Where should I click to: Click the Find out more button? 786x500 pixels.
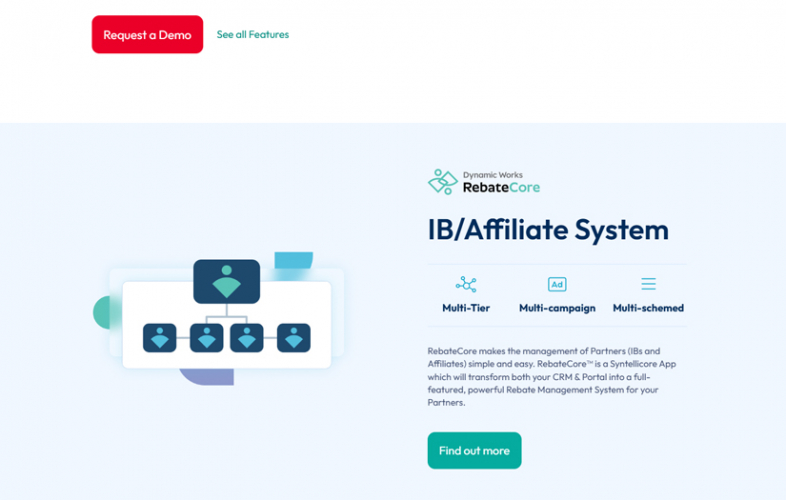474,450
